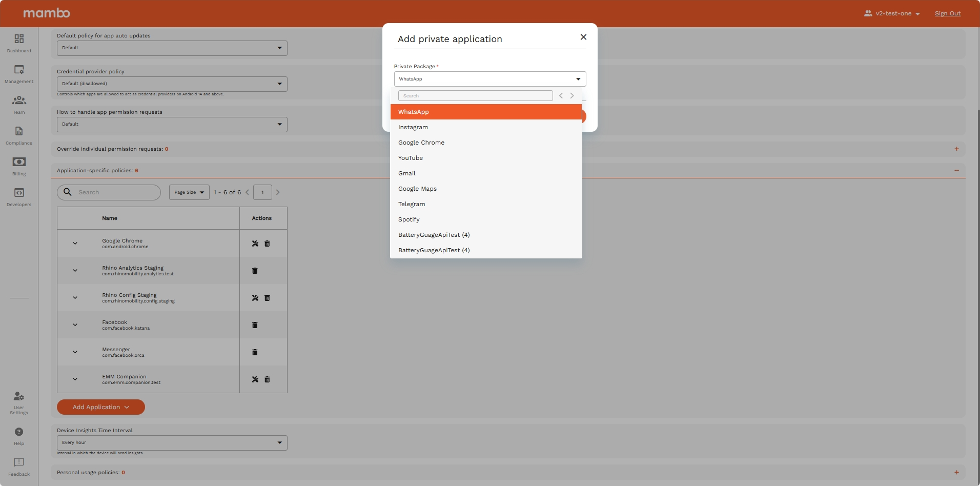980x486 pixels.
Task: Go to previous page of applications table
Action: (x=247, y=192)
